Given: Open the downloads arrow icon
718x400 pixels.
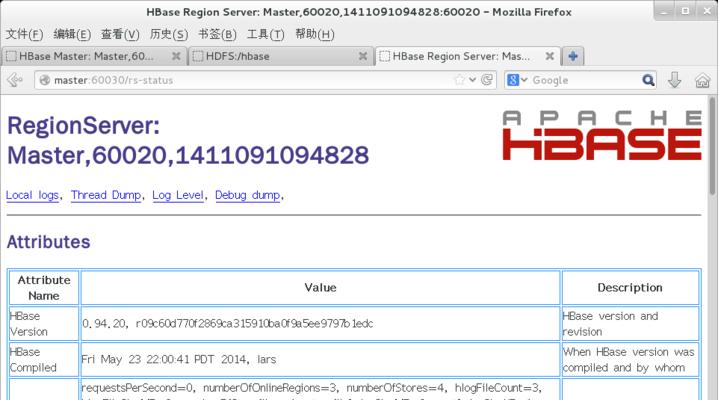Looking at the screenshot, I should click(674, 80).
